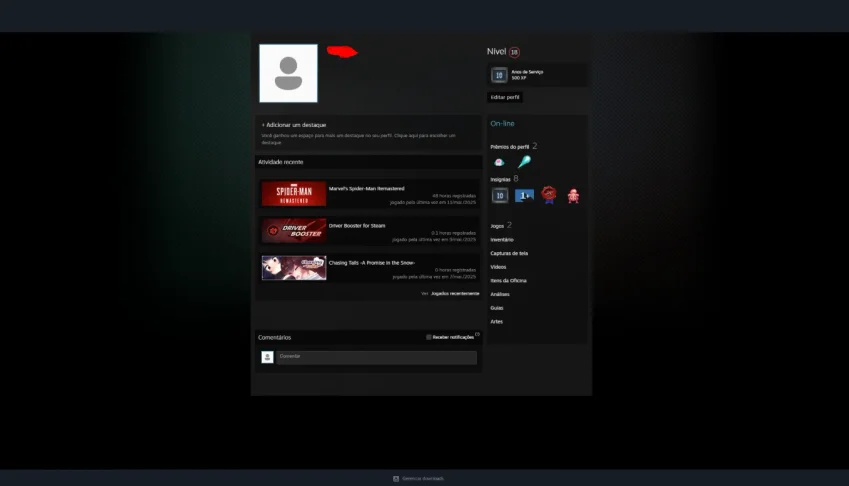Open the red seal badge in Insígnias
Viewport: 849px width, 486px height.
[x=549, y=195]
